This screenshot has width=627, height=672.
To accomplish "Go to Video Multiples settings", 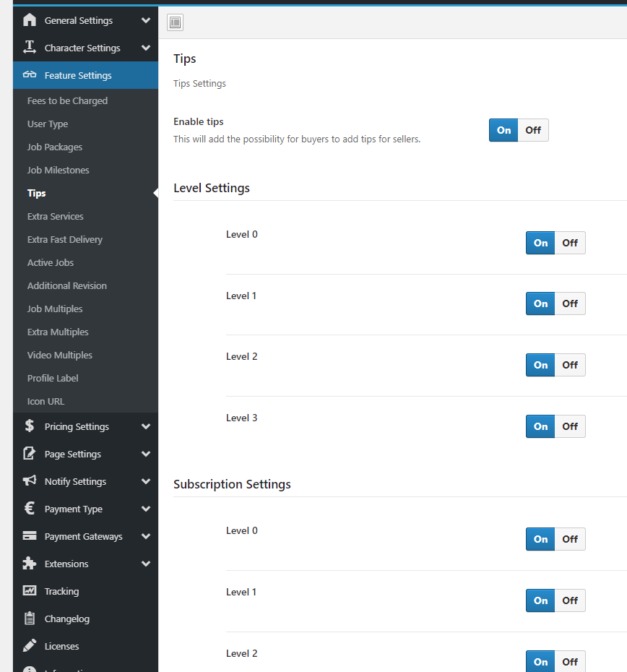I will tap(59, 356).
